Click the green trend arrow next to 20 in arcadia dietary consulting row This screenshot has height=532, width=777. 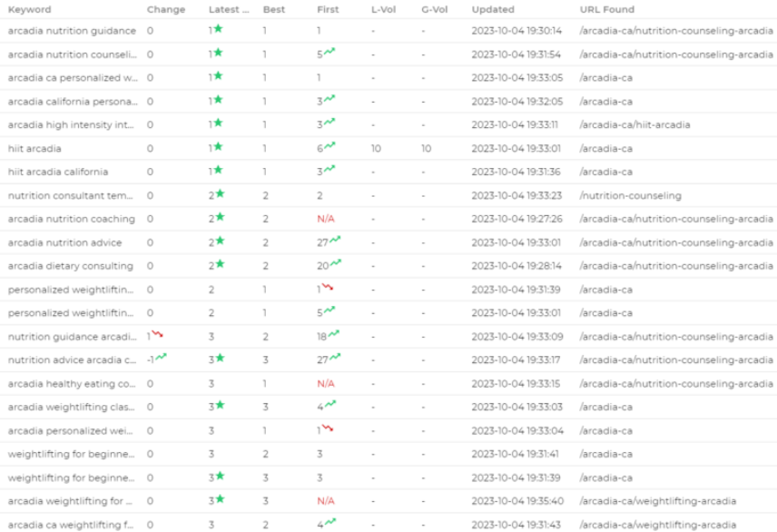coord(335,263)
